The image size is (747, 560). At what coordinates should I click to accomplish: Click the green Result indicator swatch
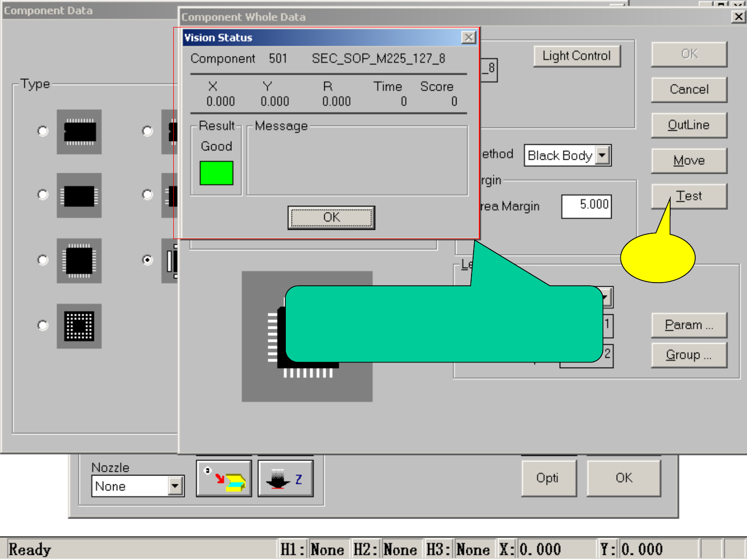[x=216, y=173]
